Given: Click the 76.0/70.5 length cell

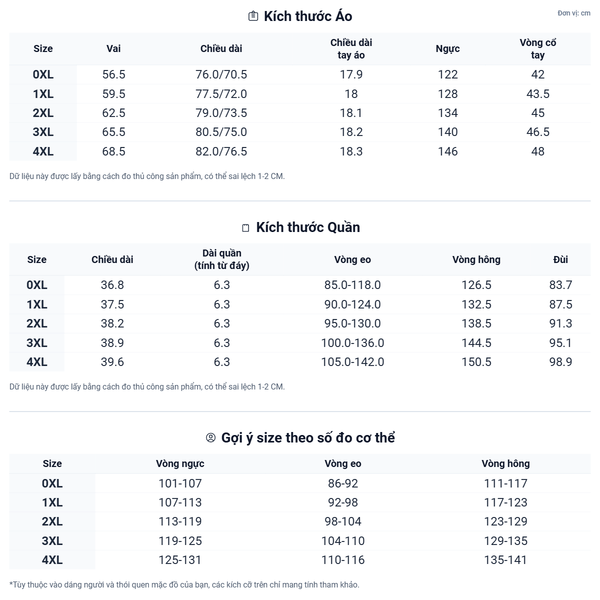Looking at the screenshot, I should click(x=221, y=75).
